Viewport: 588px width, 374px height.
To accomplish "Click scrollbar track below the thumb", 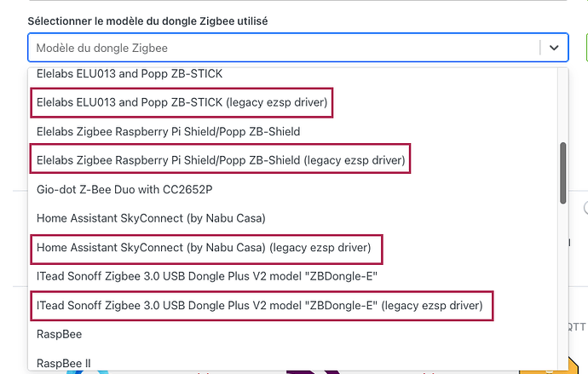I will coord(563,281).
